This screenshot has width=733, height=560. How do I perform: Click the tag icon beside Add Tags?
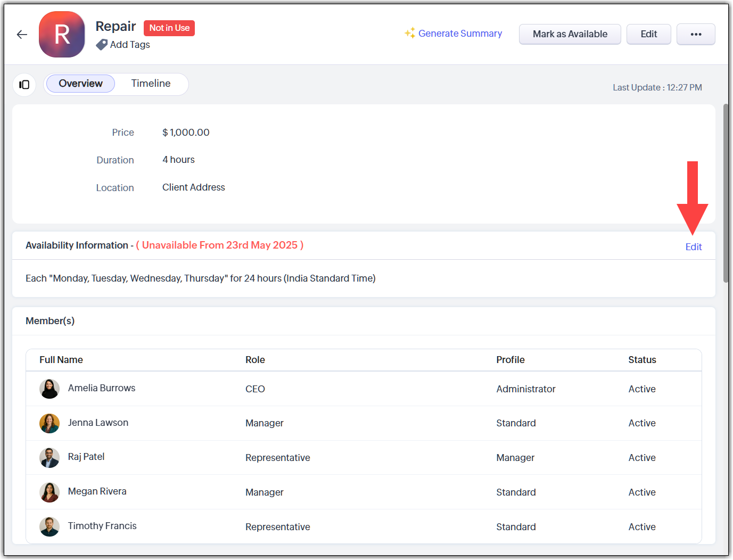tap(102, 45)
